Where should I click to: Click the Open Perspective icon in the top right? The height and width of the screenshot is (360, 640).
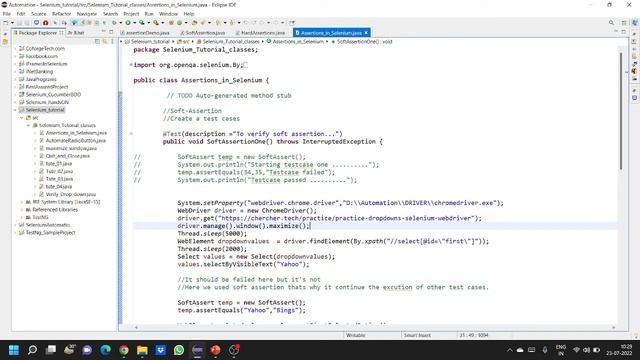[624, 23]
